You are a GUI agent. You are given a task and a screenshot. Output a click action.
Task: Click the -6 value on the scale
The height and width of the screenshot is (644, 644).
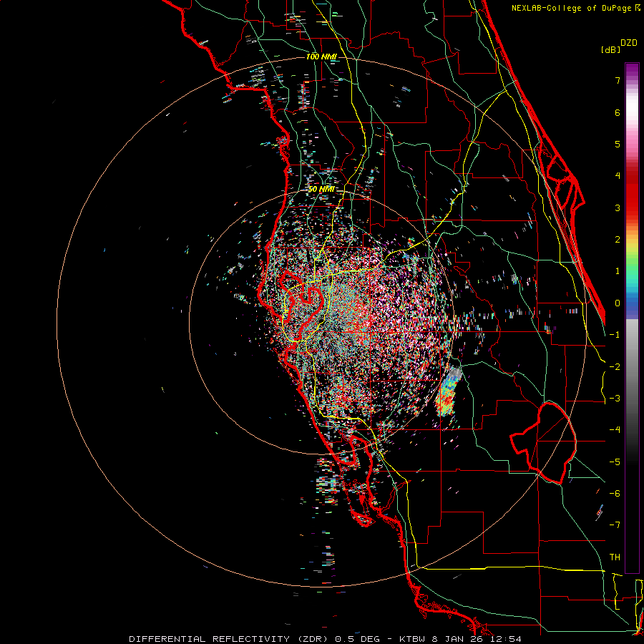(615, 494)
